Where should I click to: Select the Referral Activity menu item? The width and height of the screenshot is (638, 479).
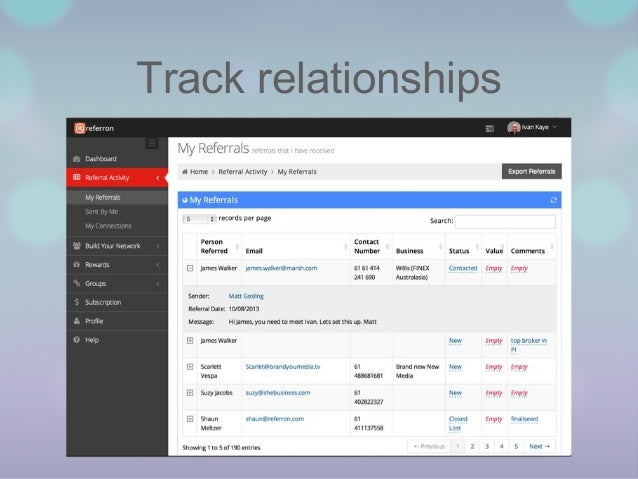click(x=117, y=177)
